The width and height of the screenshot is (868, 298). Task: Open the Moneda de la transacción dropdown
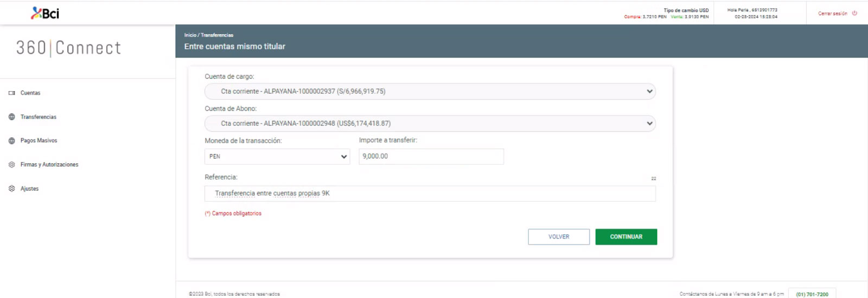pyautogui.click(x=277, y=156)
